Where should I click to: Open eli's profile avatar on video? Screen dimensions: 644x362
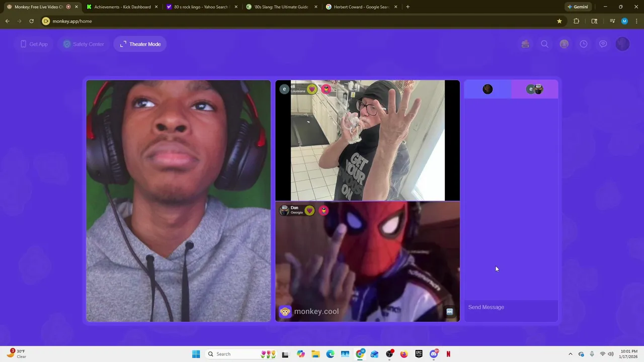pyautogui.click(x=284, y=89)
